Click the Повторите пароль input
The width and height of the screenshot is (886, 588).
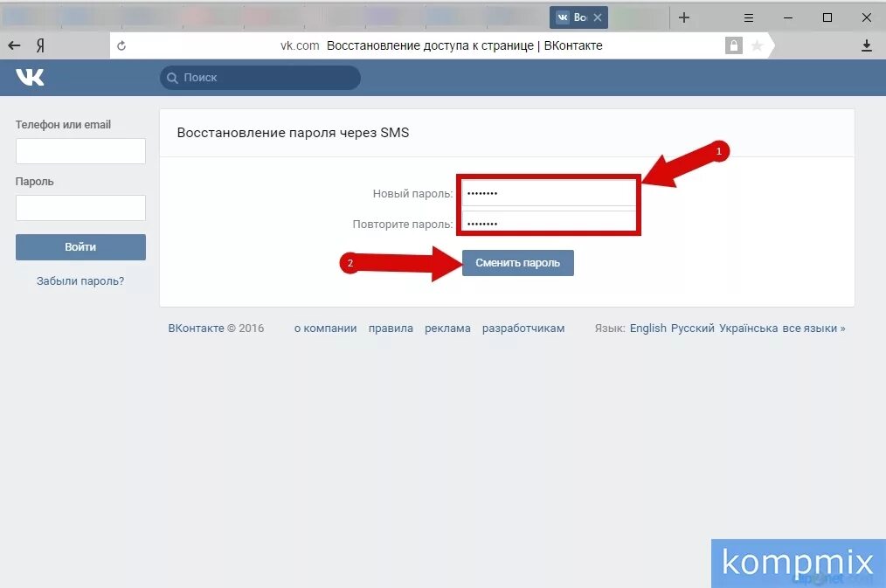pos(548,222)
